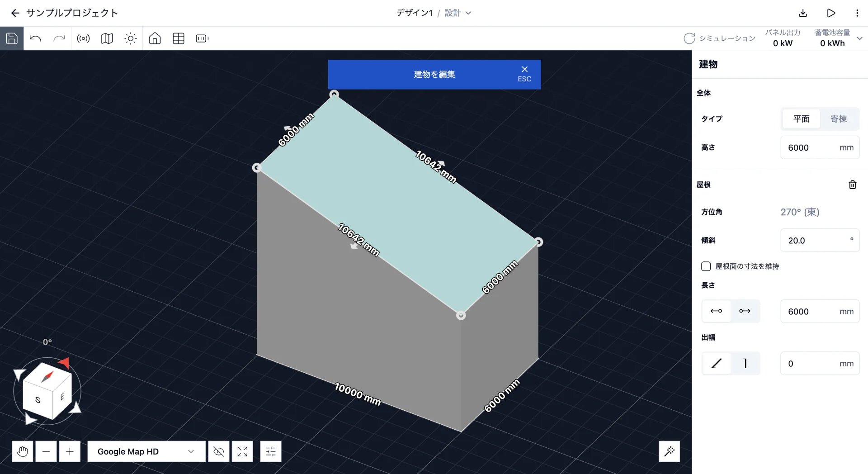Viewport: 868px width, 474px height.
Task: Select the vertical eave overhang option
Action: point(745,363)
